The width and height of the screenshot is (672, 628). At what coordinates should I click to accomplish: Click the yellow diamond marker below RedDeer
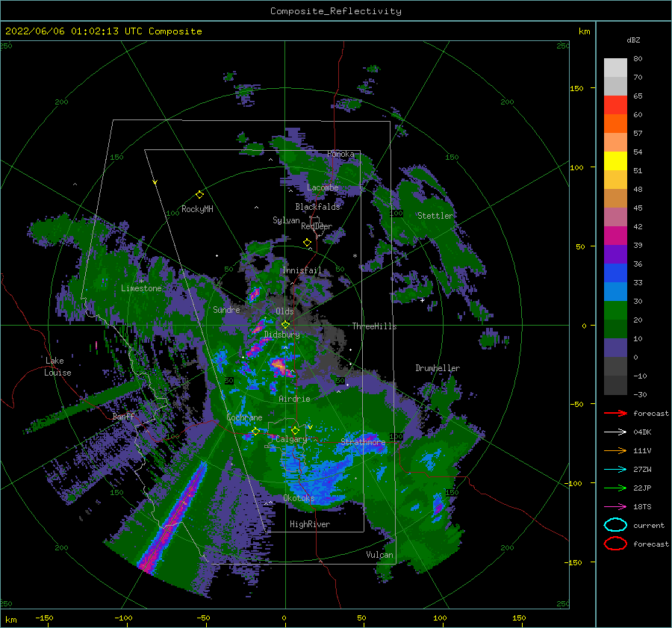[x=308, y=243]
